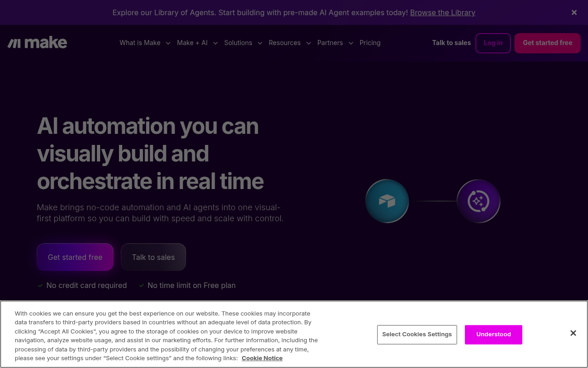Expand the Solutions dropdown chevron
Screen dimensions: 588x368
tap(260, 43)
